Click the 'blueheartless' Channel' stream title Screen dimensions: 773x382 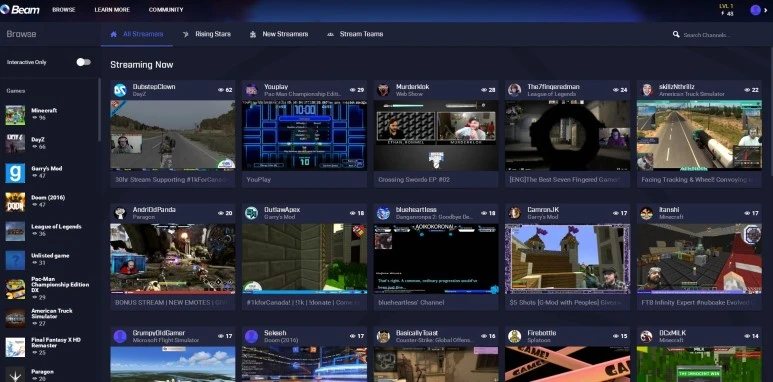pyautogui.click(x=411, y=303)
